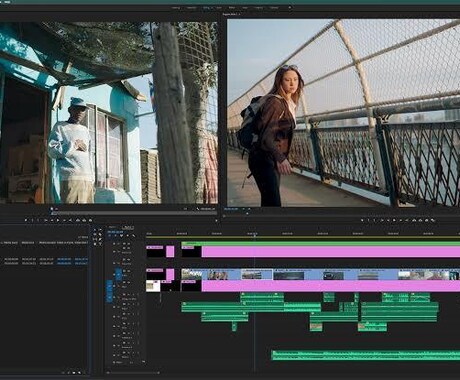Screen dimensions: 460x380
Task: Toggle insert sequences as nests button
Action: point(109,236)
